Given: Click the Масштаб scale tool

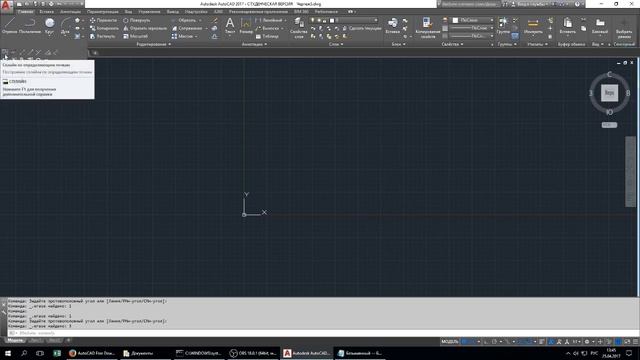Looking at the screenshot, I should click(136, 36).
